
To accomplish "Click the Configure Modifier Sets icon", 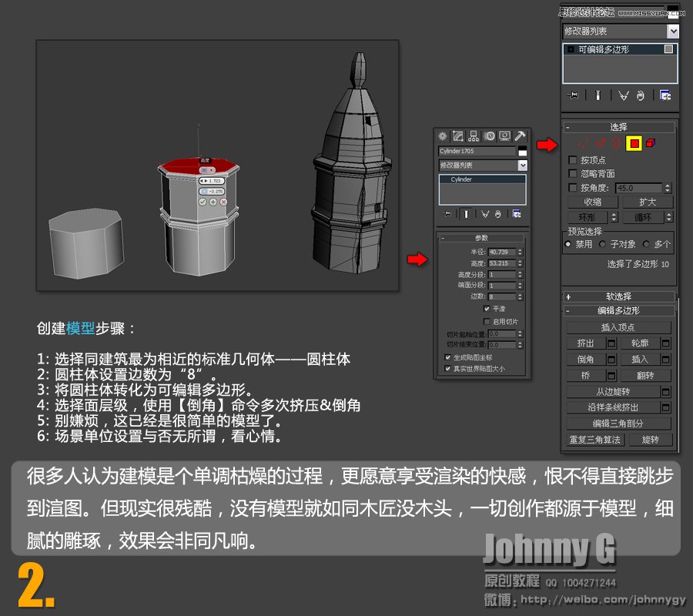I will click(665, 95).
